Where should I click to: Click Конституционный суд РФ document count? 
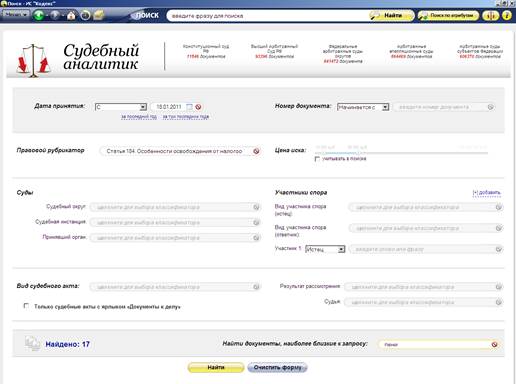point(206,56)
